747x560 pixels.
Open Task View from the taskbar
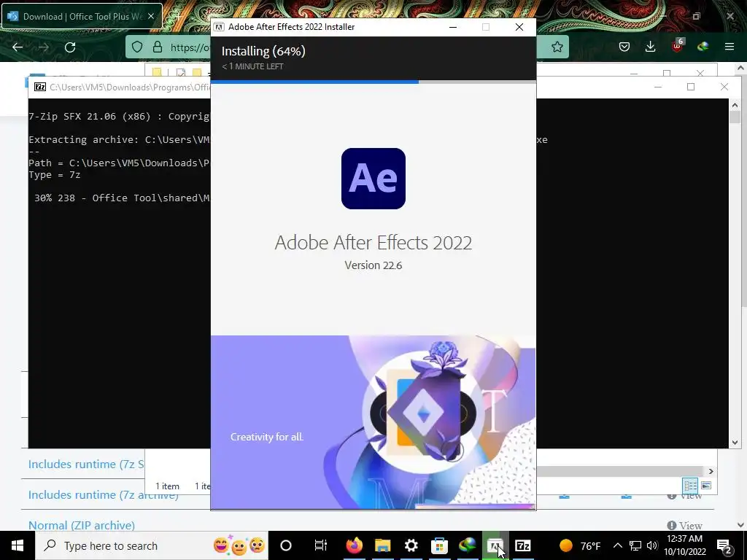click(321, 545)
